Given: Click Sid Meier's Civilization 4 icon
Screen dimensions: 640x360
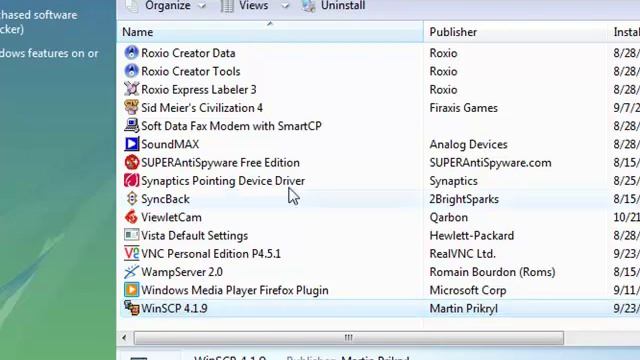Looking at the screenshot, I should [131, 107].
